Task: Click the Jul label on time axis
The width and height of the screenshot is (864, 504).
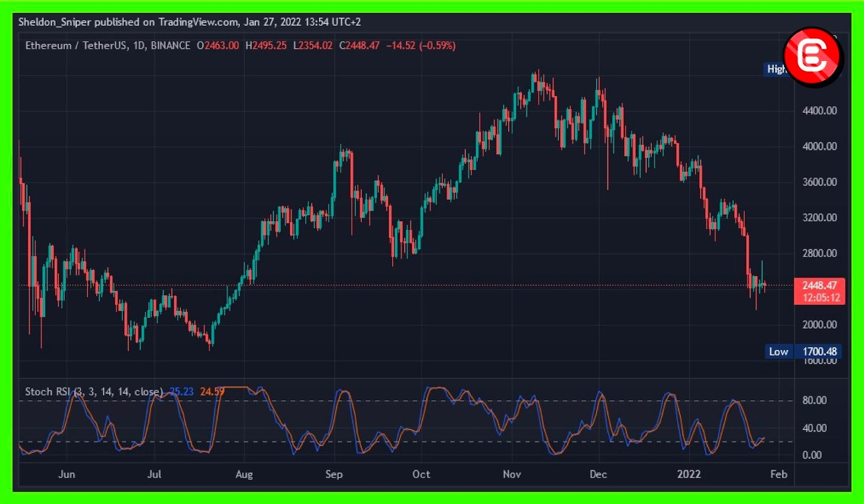Action: point(154,474)
